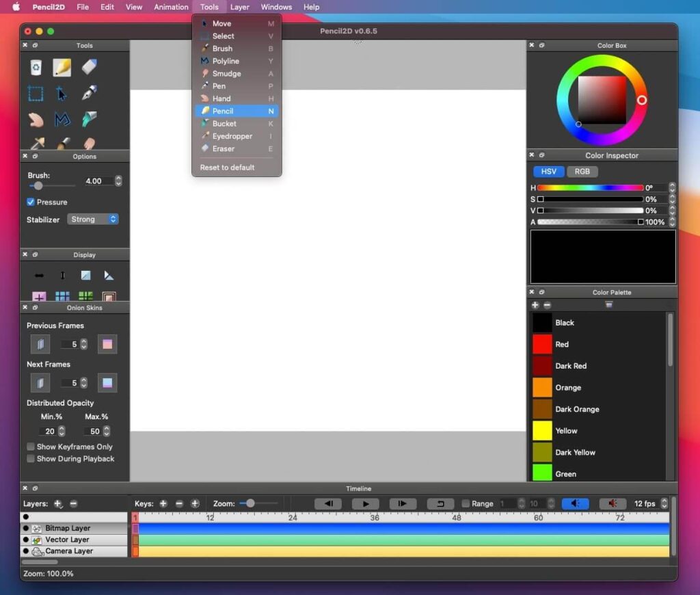Adjust the Next Frames count stepper
This screenshot has height=595, width=700.
(x=84, y=383)
